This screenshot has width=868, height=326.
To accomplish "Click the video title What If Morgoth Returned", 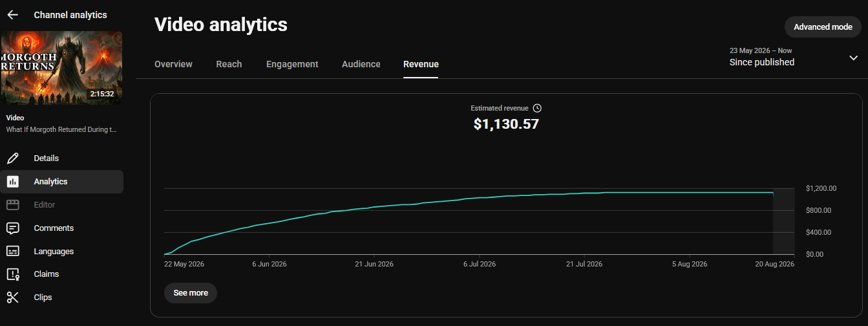I will (61, 129).
